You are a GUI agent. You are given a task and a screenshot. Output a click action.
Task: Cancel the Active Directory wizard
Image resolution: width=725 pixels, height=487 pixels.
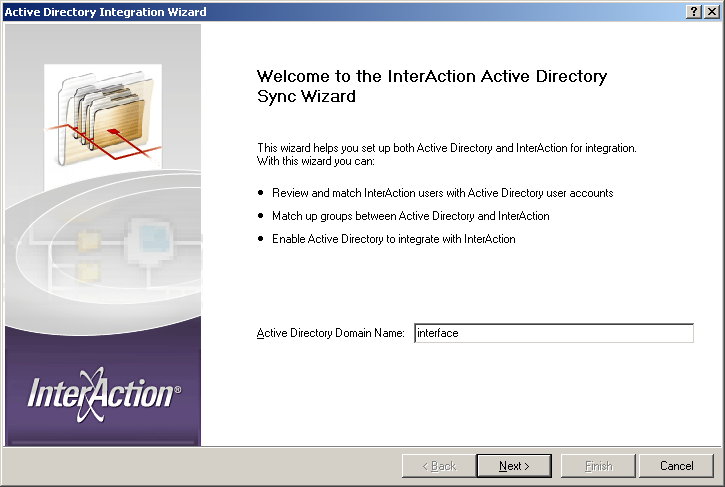(x=676, y=466)
